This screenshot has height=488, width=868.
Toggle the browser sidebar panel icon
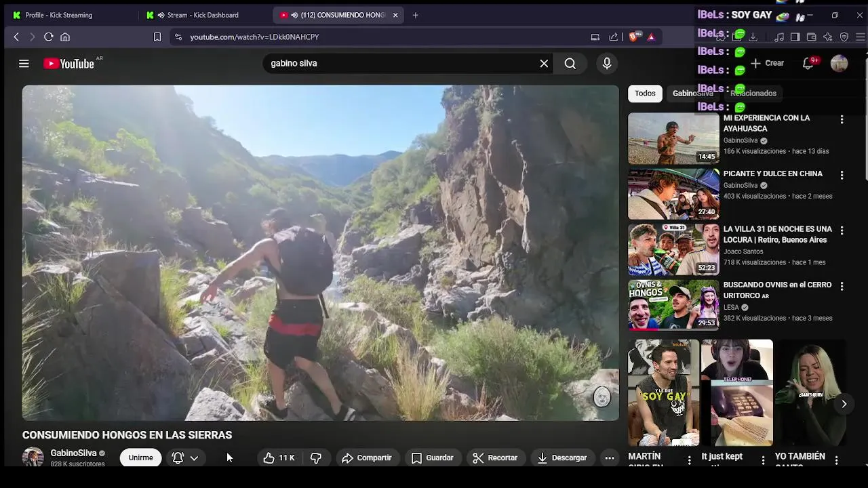[795, 37]
